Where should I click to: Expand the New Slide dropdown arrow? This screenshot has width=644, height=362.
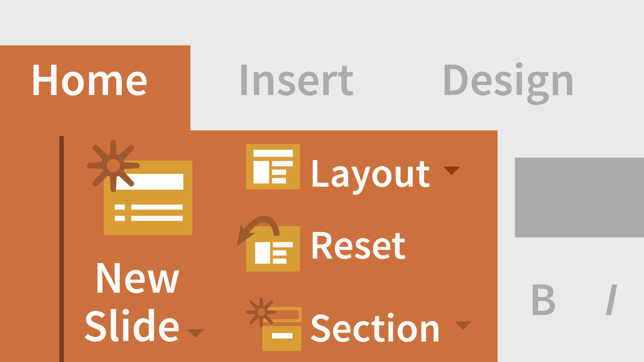195,334
